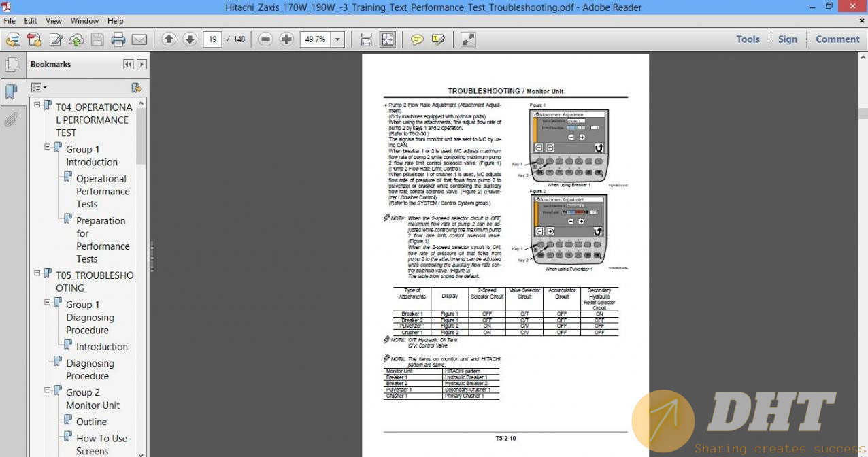Click the zoom out minus button
Viewport: 868px width, 457px height.
pos(265,39)
